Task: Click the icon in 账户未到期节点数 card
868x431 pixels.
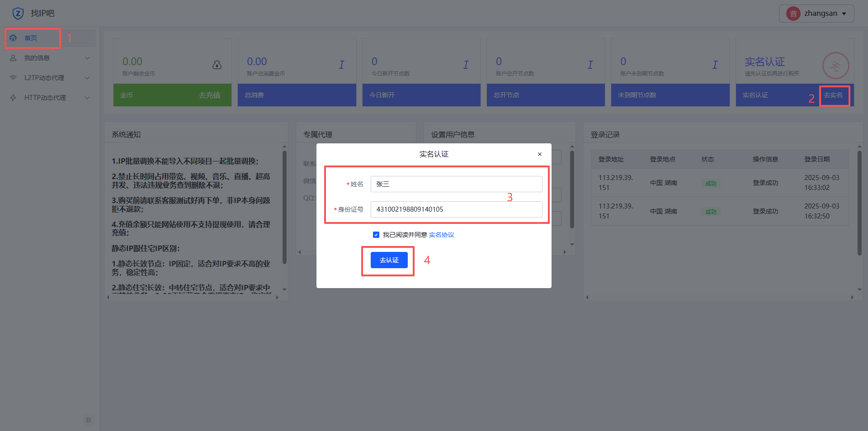Action: point(715,65)
